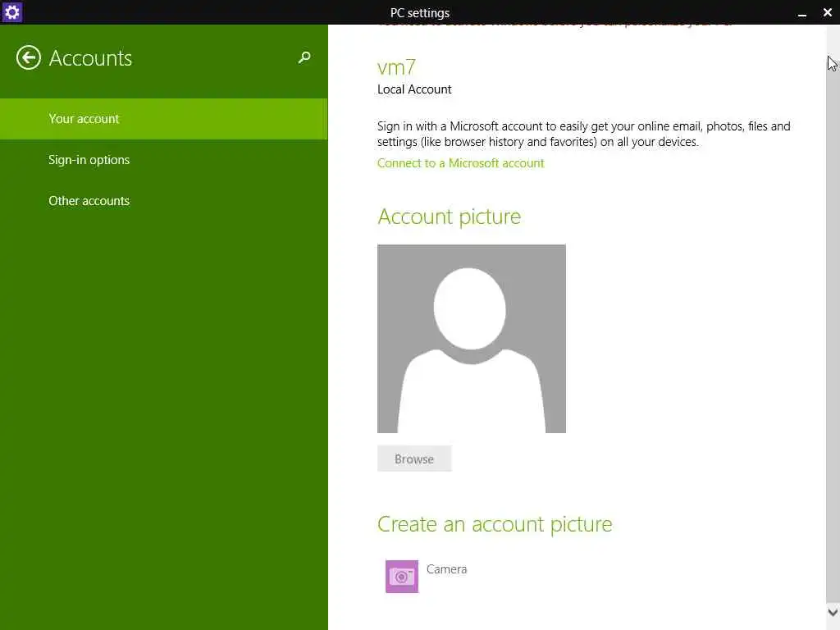Click the Create an account picture heading

tap(495, 524)
